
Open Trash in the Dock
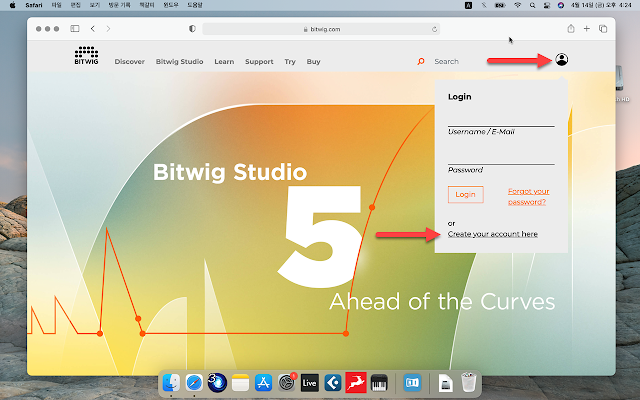pyautogui.click(x=469, y=382)
